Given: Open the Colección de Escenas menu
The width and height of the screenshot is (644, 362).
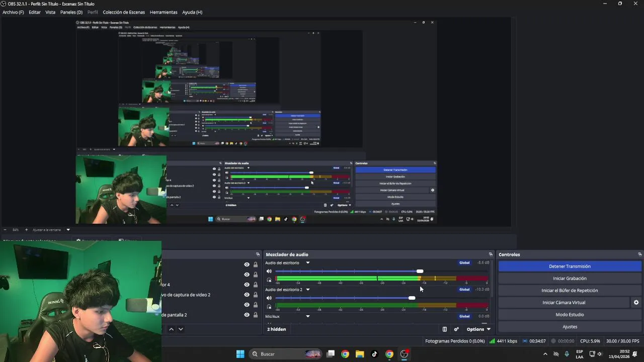Looking at the screenshot, I should (124, 12).
